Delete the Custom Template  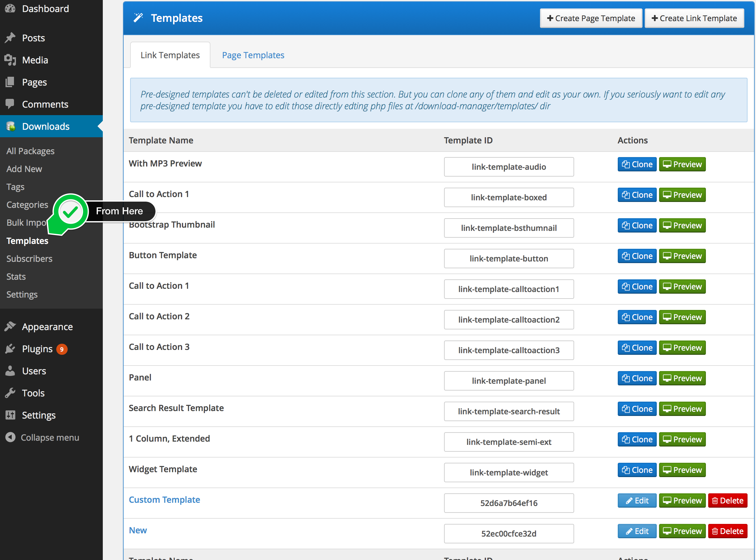coord(727,501)
